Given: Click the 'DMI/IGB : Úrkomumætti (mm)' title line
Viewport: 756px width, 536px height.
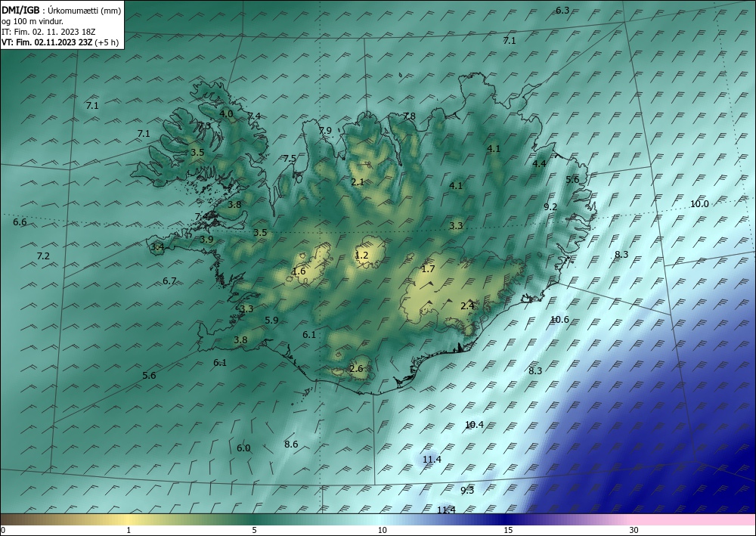Looking at the screenshot, I should coord(61,10).
